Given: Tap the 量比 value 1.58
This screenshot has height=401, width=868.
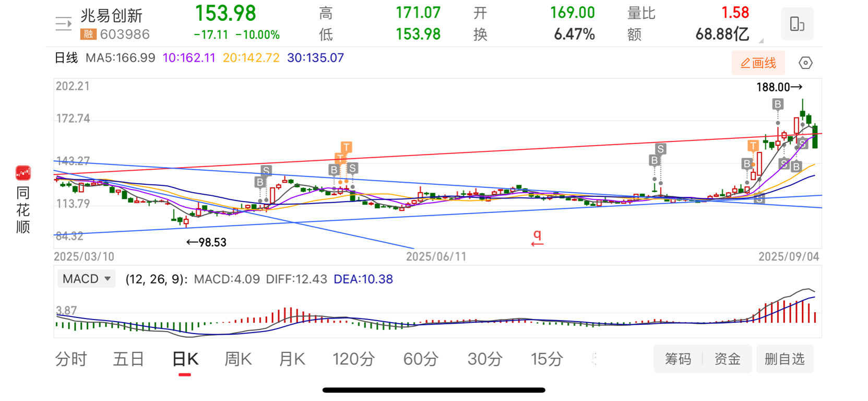Looking at the screenshot, I should [x=735, y=13].
